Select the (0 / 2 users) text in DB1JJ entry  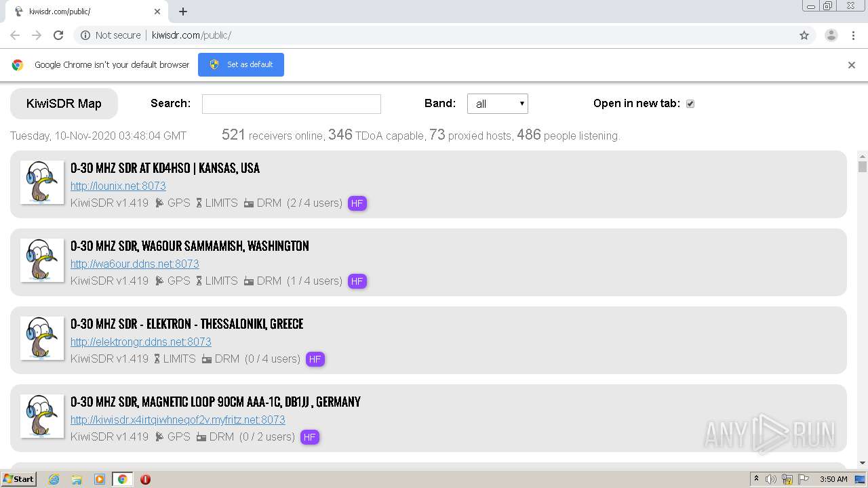pyautogui.click(x=267, y=436)
